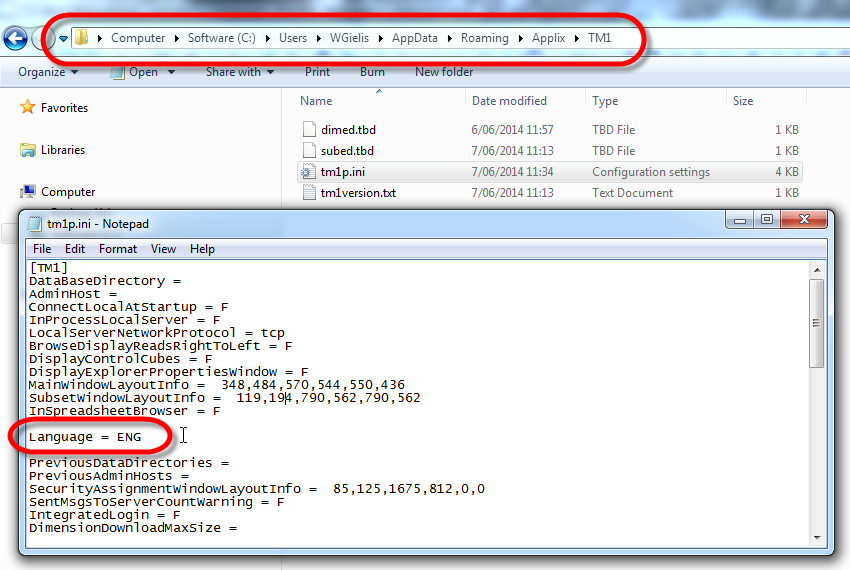Click the dimed.tbd file icon
850x570 pixels.
(308, 130)
